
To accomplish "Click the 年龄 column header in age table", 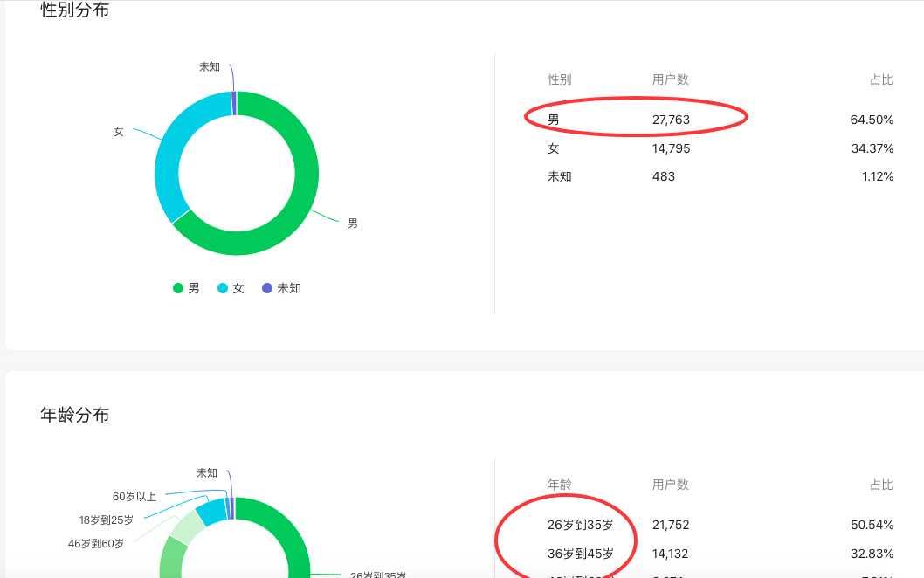I will (559, 485).
